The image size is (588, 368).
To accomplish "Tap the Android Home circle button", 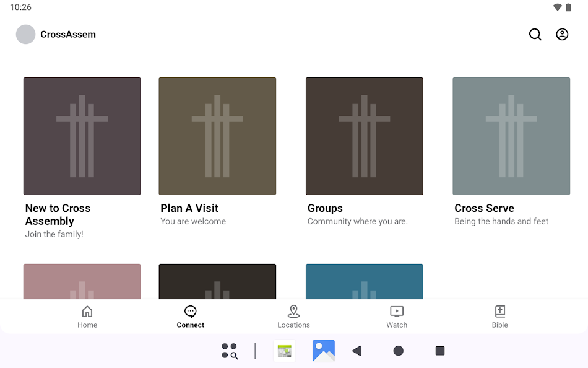I will [398, 351].
